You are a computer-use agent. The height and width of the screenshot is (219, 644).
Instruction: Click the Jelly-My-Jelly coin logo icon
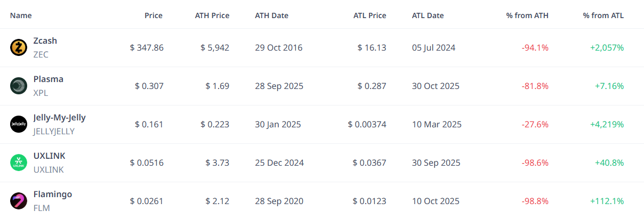click(19, 124)
